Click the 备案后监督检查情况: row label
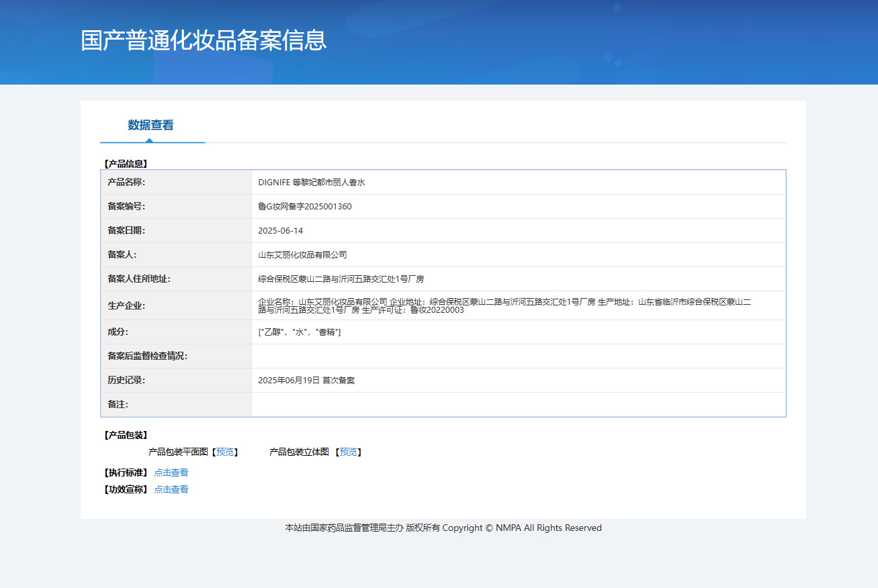The height and width of the screenshot is (588, 878). [x=148, y=356]
